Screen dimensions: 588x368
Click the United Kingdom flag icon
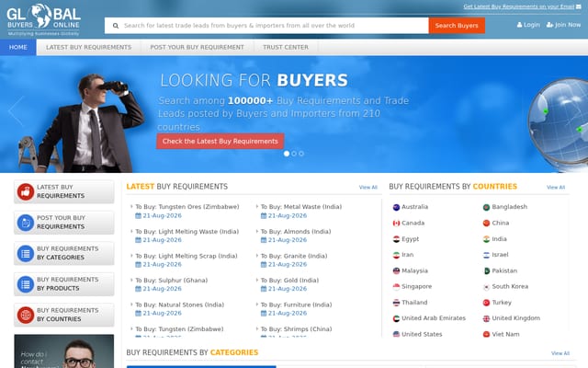point(486,318)
